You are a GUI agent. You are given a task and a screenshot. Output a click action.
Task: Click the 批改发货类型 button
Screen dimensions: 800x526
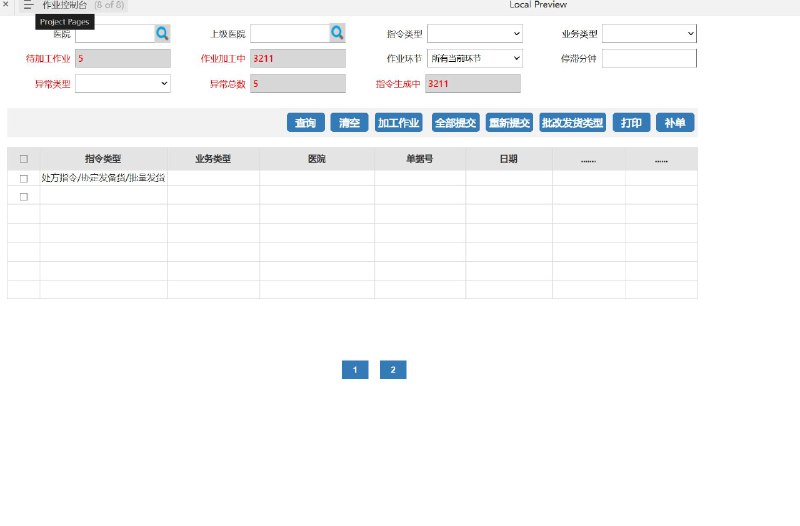coord(572,122)
